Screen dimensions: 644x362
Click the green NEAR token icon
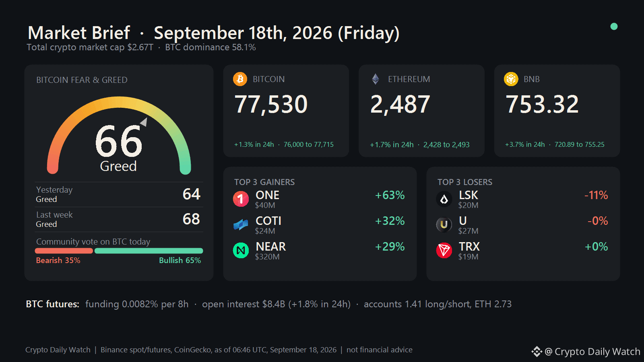click(x=241, y=250)
